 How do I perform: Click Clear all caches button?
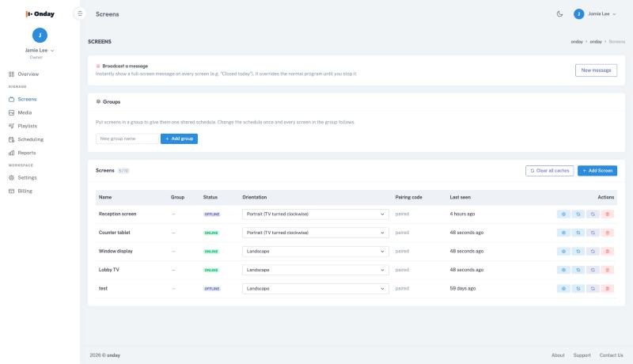[x=549, y=171]
